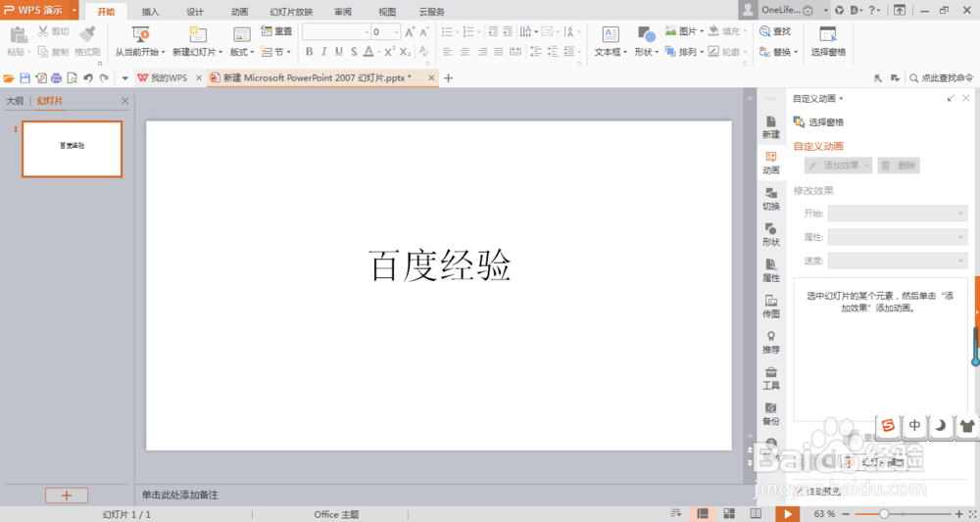Open the Insert (插入) ribbon tab
This screenshot has width=980, height=522.
[x=150, y=11]
